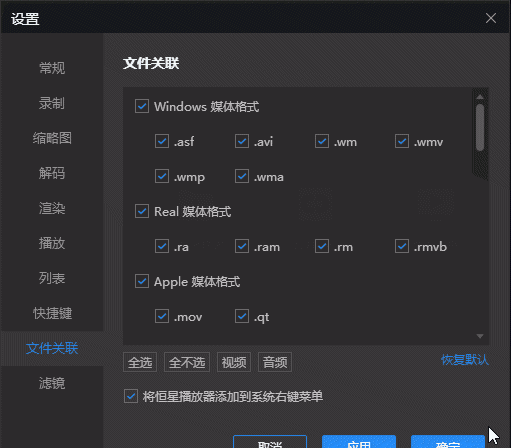Viewport: 511px width, 448px height.
Task: Open the 滤镜 settings tab
Action: click(x=52, y=383)
